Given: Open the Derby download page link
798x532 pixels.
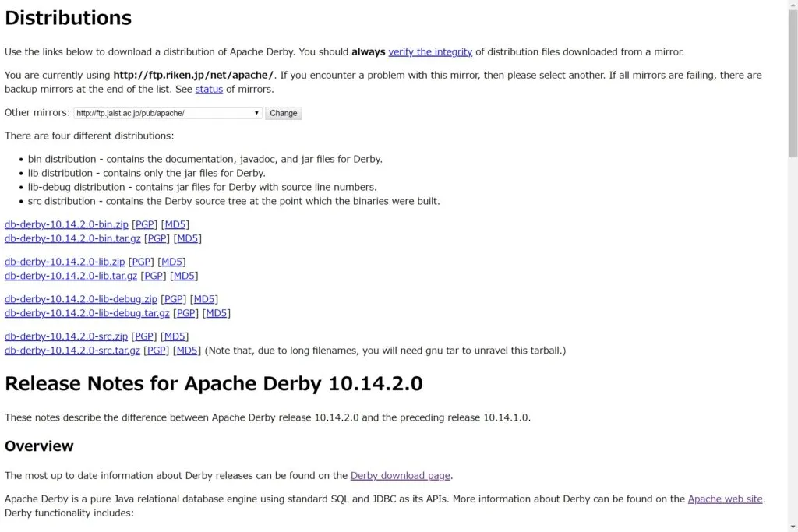Looking at the screenshot, I should 401,476.
